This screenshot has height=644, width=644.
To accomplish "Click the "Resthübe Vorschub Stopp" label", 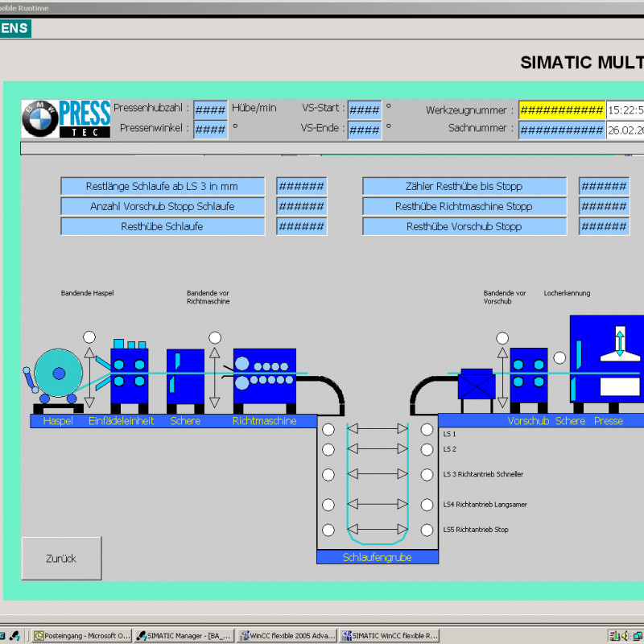I will [464, 226].
